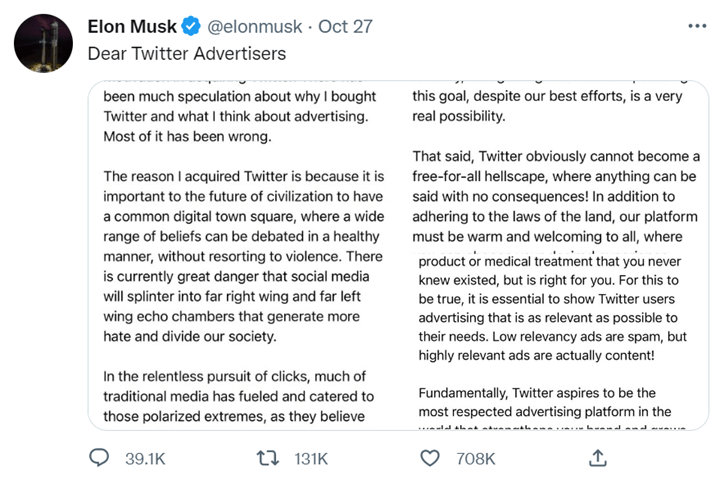The width and height of the screenshot is (720, 480).
Task: Click the "In the relentless pursuit" paragraph
Action: tap(238, 397)
